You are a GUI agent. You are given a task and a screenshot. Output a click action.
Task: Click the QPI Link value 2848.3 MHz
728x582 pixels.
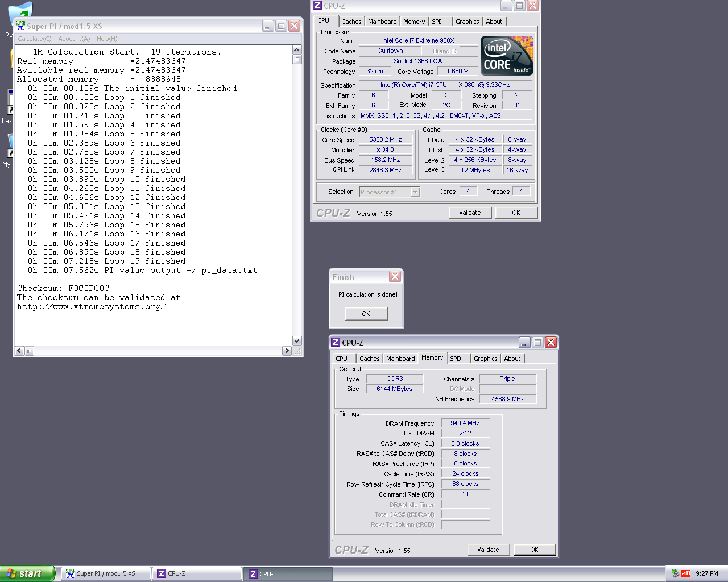pos(386,170)
